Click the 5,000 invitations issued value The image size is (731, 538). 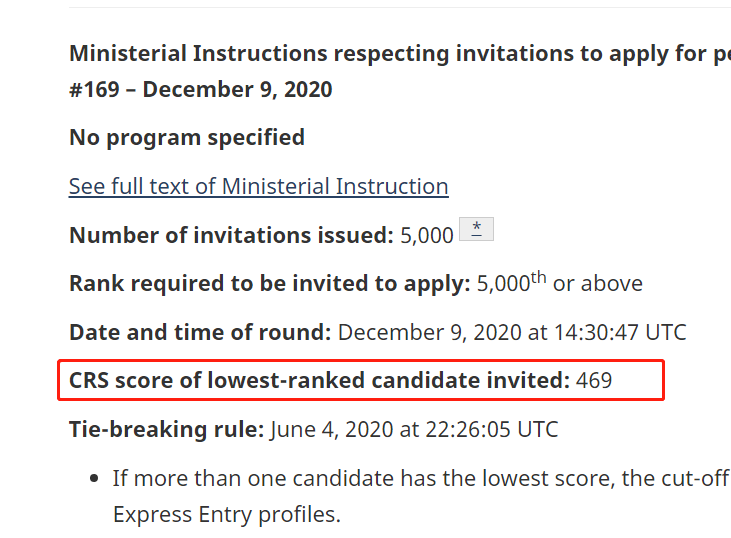(427, 236)
